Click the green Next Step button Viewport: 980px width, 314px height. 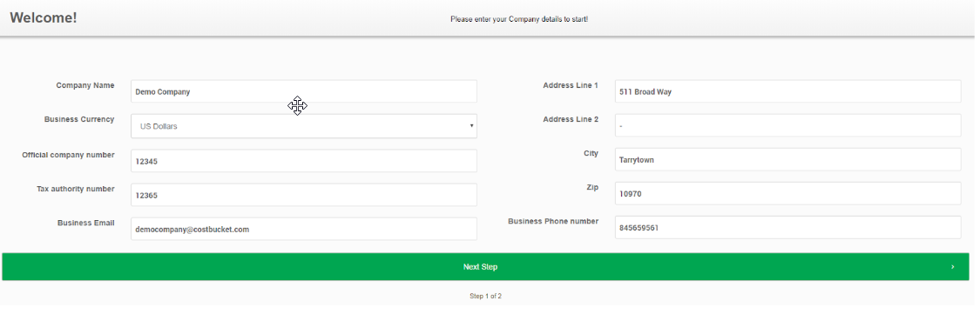pyautogui.click(x=485, y=266)
